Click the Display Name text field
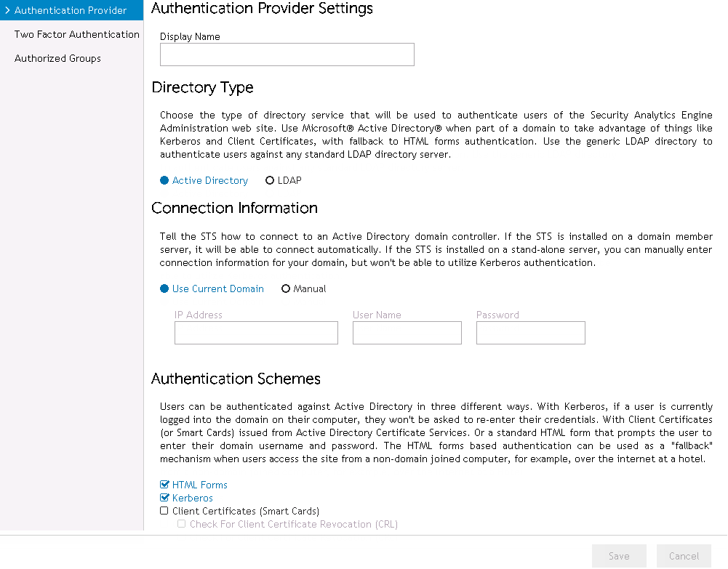Viewport: 728px width, 569px height. [x=287, y=55]
